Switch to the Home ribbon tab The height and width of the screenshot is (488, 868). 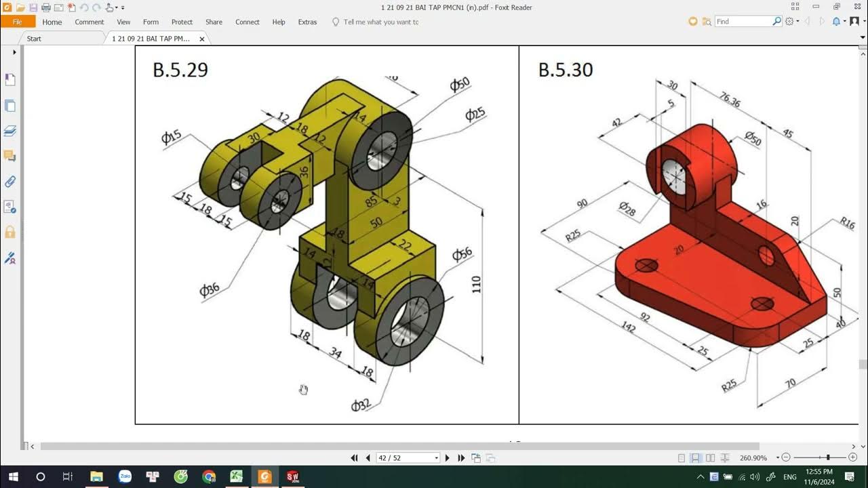tap(52, 22)
